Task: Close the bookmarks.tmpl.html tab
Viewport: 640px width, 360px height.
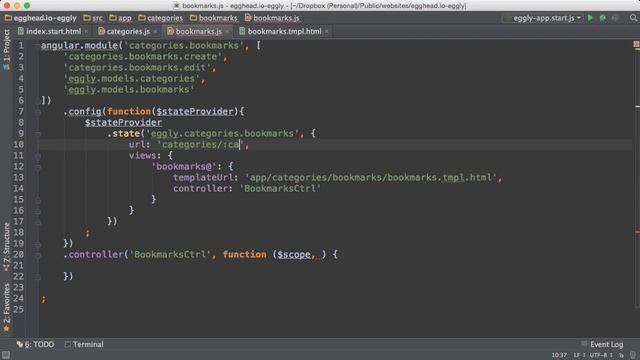Action: pos(327,31)
